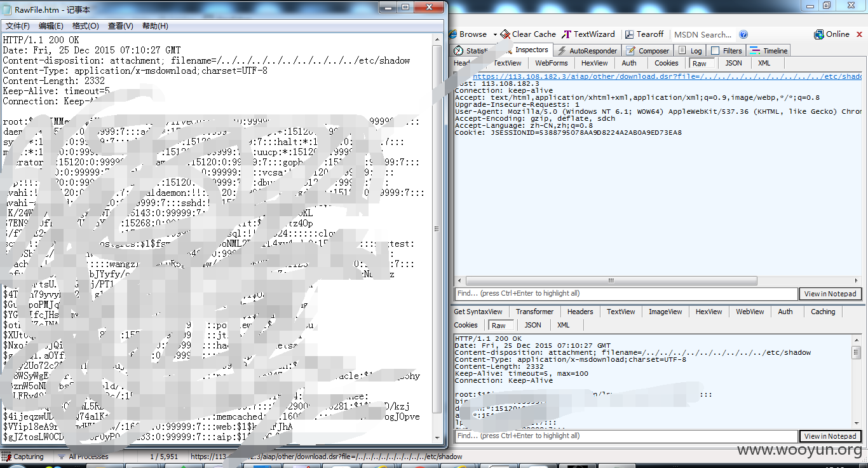Open the TextWizard tool
The width and height of the screenshot is (868, 468).
pyautogui.click(x=588, y=34)
